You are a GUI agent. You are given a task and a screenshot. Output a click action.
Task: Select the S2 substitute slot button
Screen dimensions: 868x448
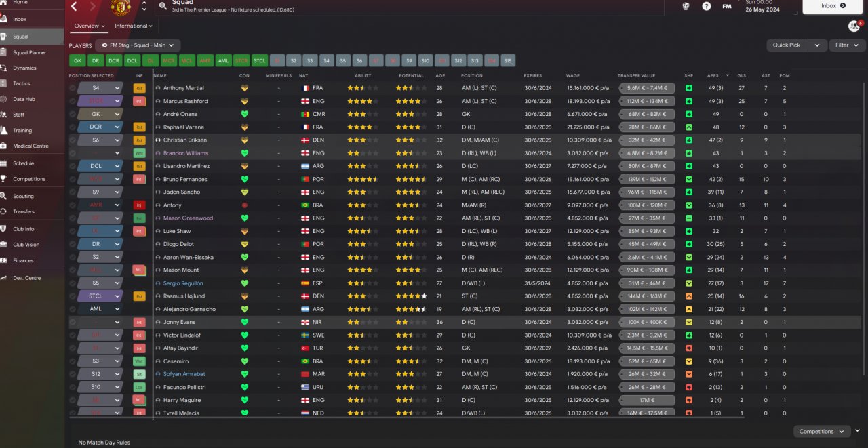click(292, 60)
